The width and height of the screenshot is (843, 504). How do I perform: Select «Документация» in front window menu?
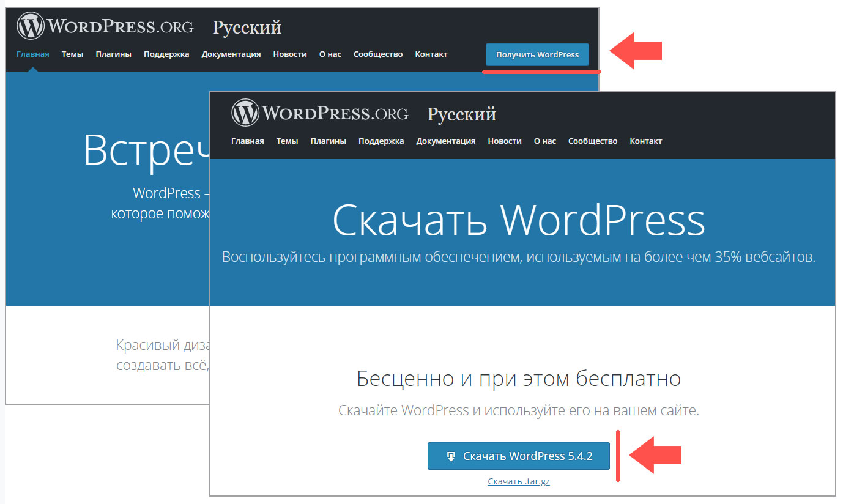tap(446, 141)
